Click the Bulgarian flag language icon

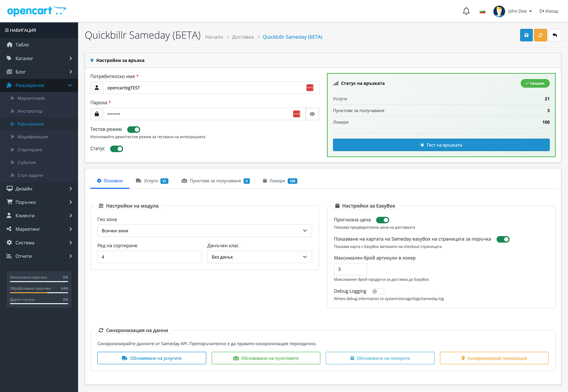pos(482,11)
